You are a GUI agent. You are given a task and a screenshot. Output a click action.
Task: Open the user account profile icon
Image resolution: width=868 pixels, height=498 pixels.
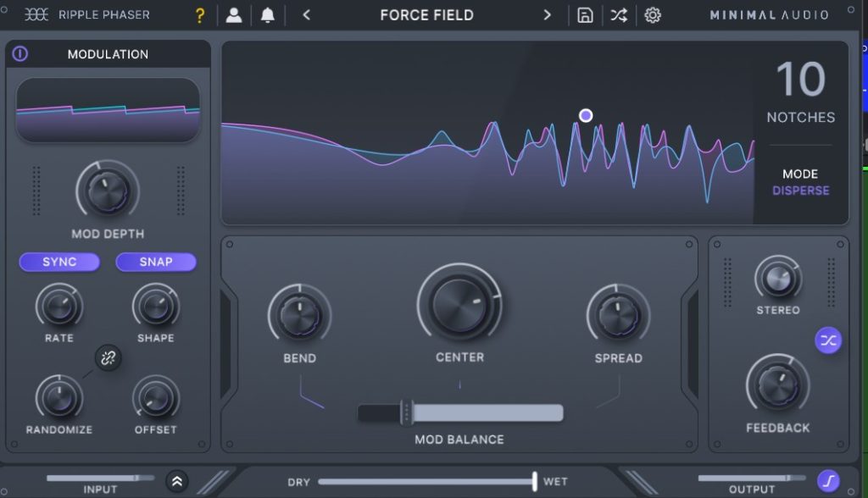pyautogui.click(x=233, y=15)
